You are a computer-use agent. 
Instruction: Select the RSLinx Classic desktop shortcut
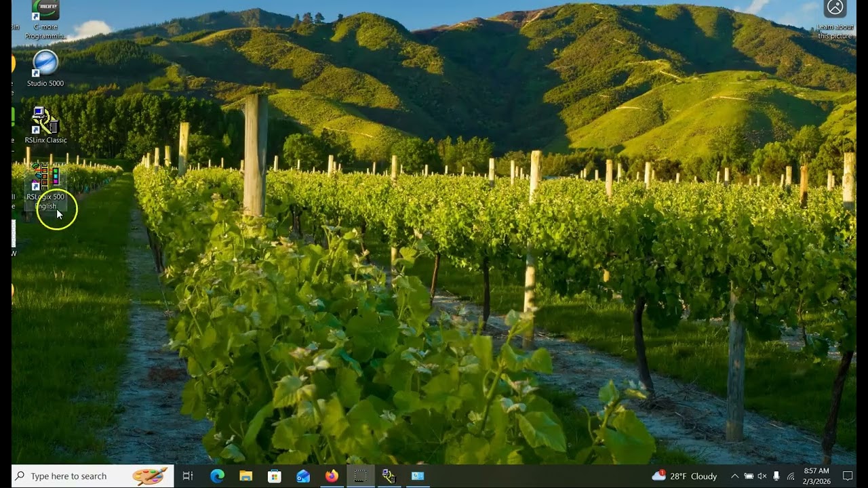click(x=45, y=125)
